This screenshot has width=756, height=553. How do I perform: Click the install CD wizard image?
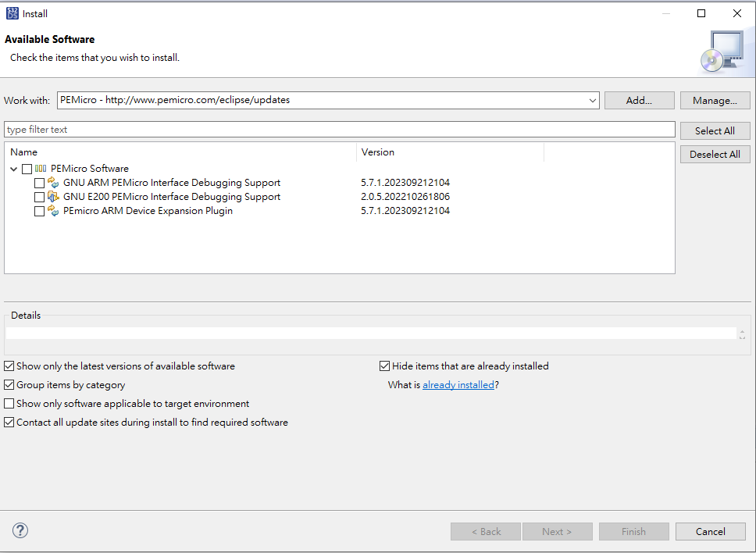coord(721,52)
